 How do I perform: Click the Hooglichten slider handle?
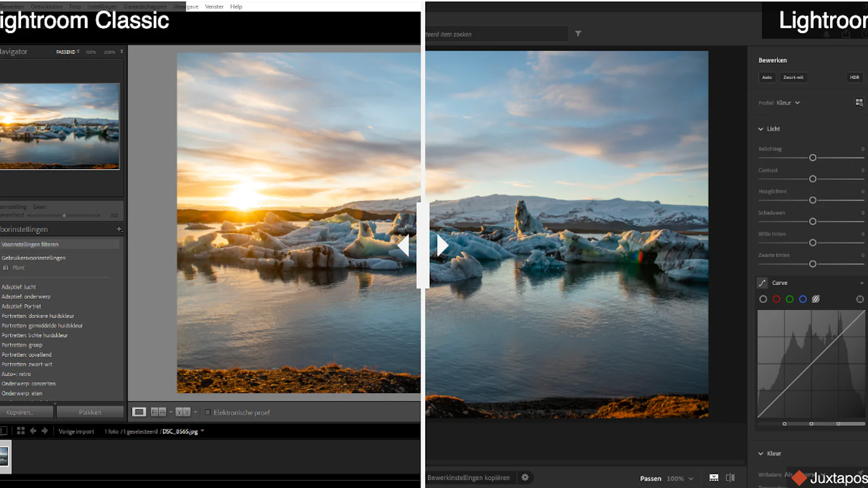coord(813,200)
